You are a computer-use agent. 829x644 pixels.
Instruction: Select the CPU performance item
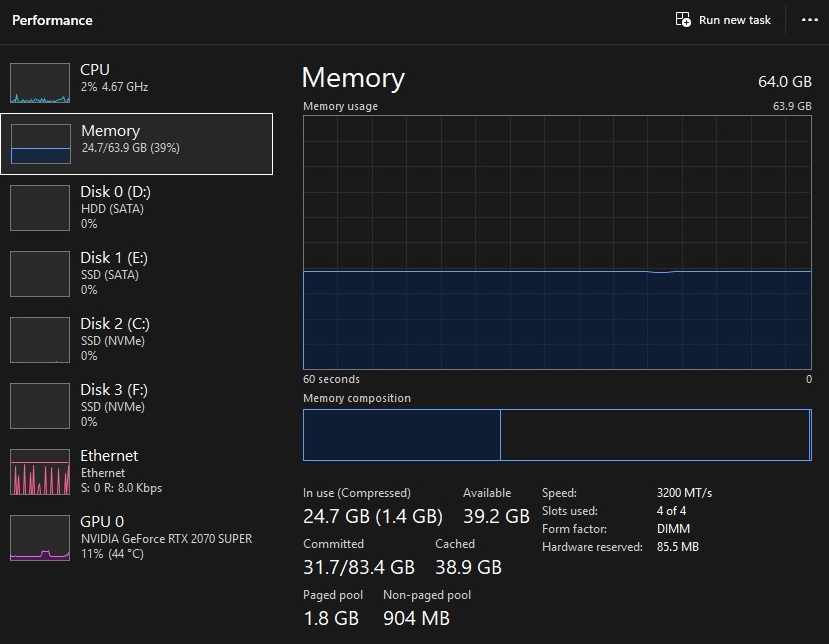point(136,82)
